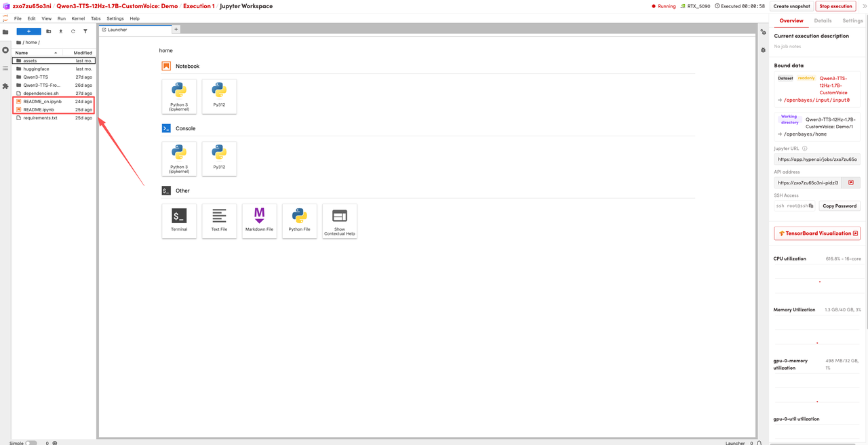Refresh the file browser list
This screenshot has width=868, height=445.
[x=73, y=31]
